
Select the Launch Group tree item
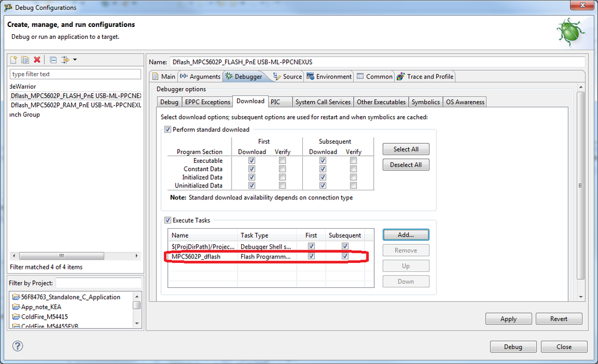pos(25,114)
